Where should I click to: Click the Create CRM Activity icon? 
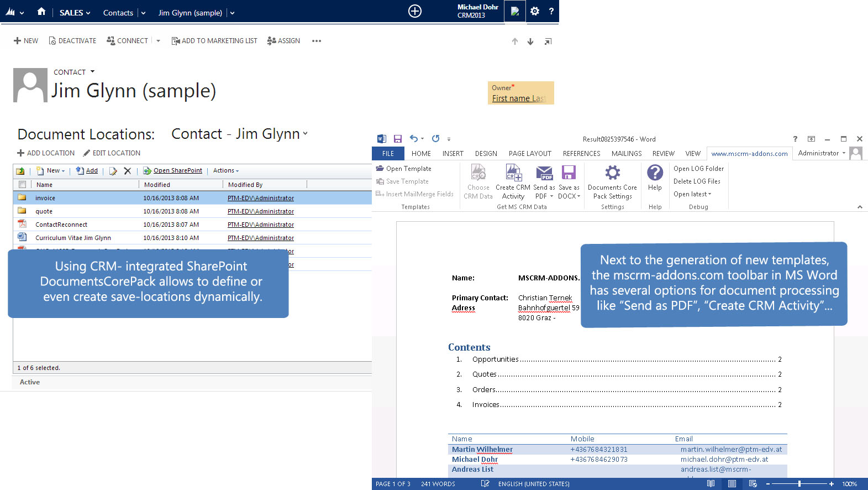pos(513,173)
